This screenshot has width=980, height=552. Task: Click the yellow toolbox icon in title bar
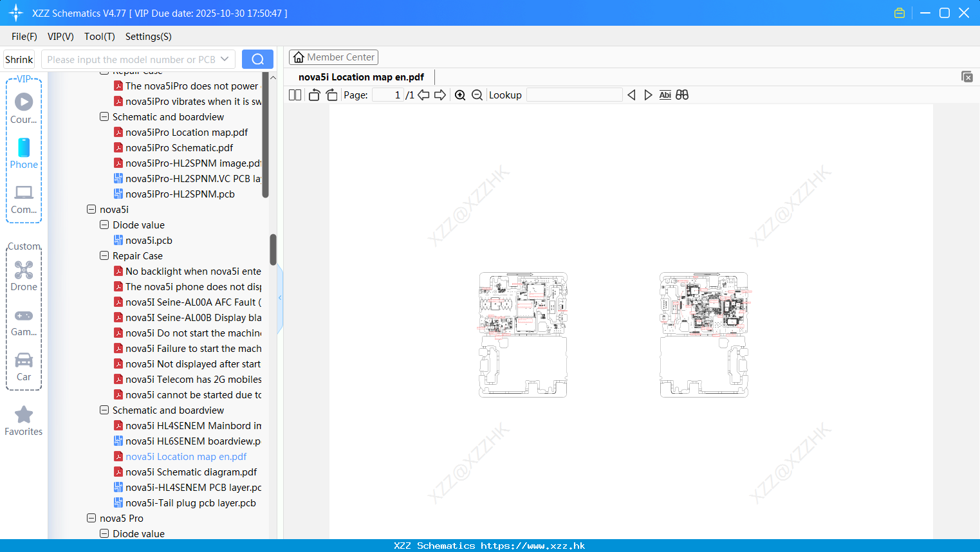tap(900, 13)
